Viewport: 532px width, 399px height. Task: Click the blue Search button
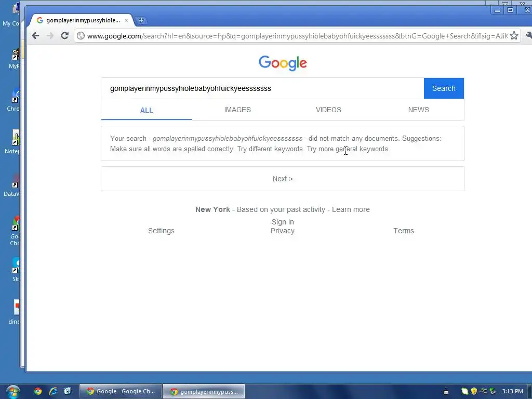click(444, 88)
